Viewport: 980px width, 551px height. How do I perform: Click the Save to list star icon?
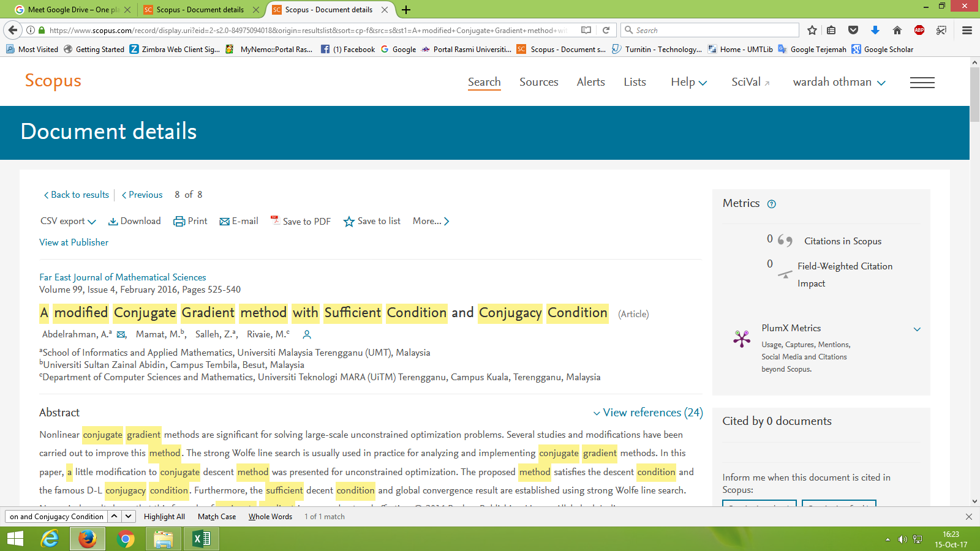[349, 222]
